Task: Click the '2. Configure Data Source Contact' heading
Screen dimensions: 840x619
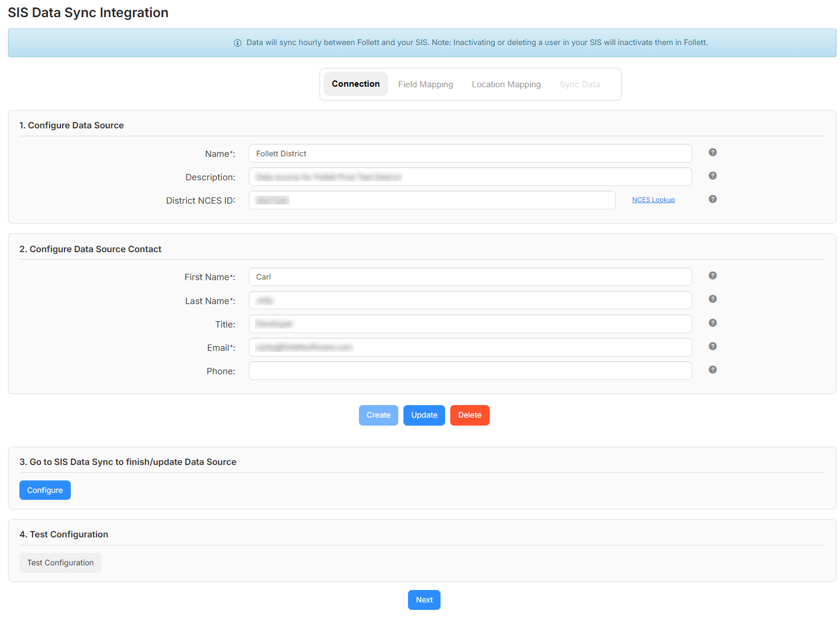Action: click(x=90, y=249)
